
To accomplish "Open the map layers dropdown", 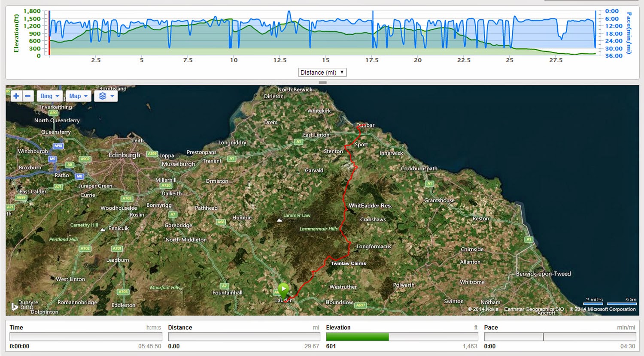I will (x=106, y=96).
